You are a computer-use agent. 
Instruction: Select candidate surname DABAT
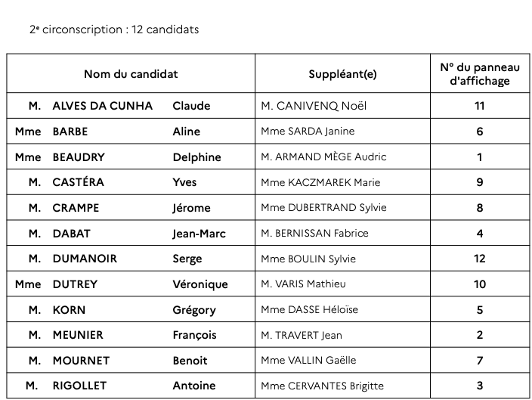(73, 234)
